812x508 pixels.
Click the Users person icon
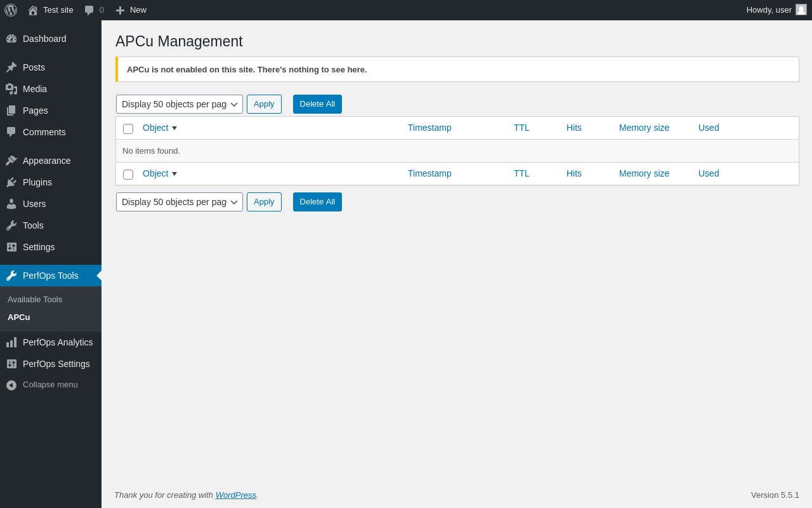pos(11,204)
